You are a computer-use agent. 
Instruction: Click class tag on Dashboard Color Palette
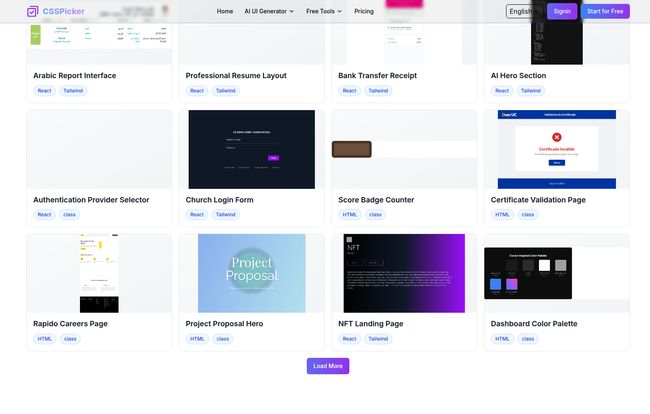tap(528, 339)
